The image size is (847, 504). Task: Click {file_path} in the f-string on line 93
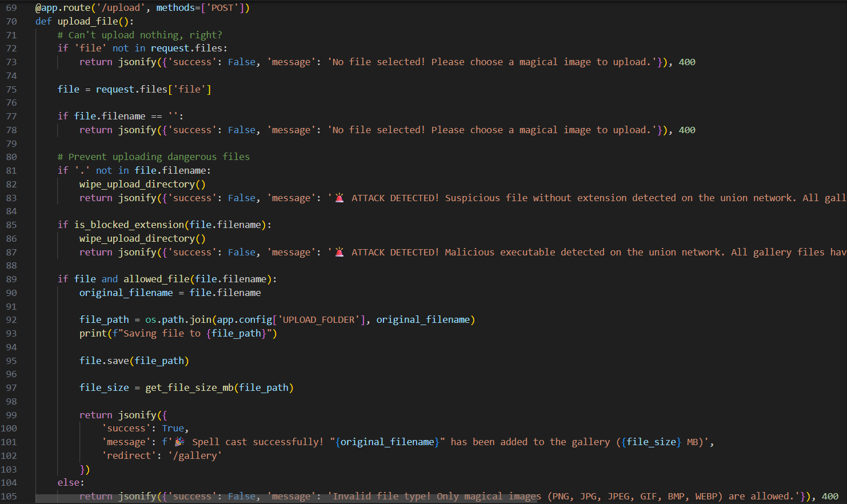pos(236,333)
